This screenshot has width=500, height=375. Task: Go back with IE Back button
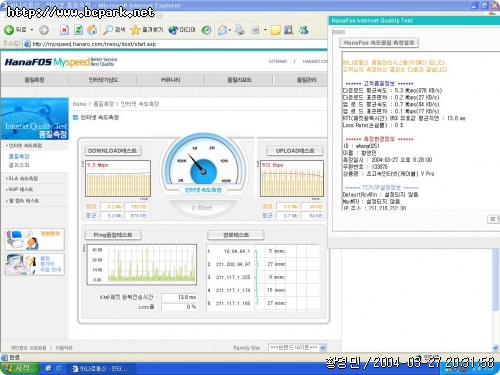point(15,30)
